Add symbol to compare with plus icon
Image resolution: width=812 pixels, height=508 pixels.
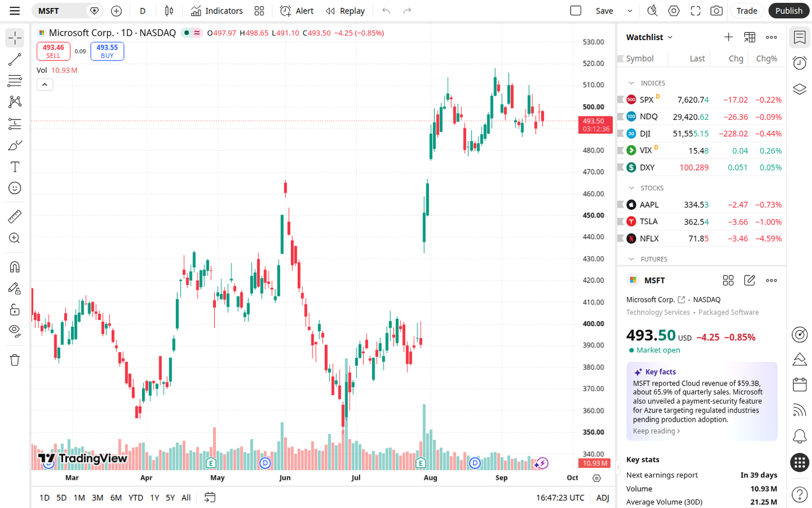(116, 11)
